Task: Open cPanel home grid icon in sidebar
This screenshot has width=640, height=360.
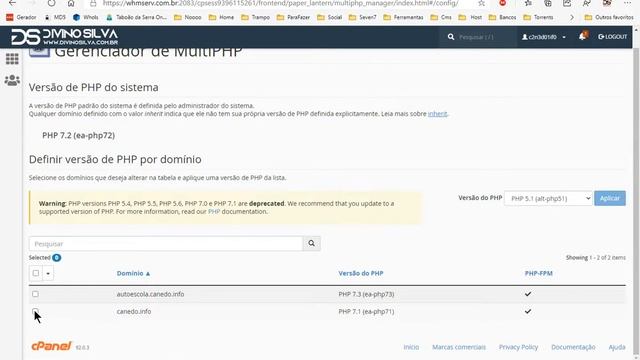Action: tap(12, 59)
